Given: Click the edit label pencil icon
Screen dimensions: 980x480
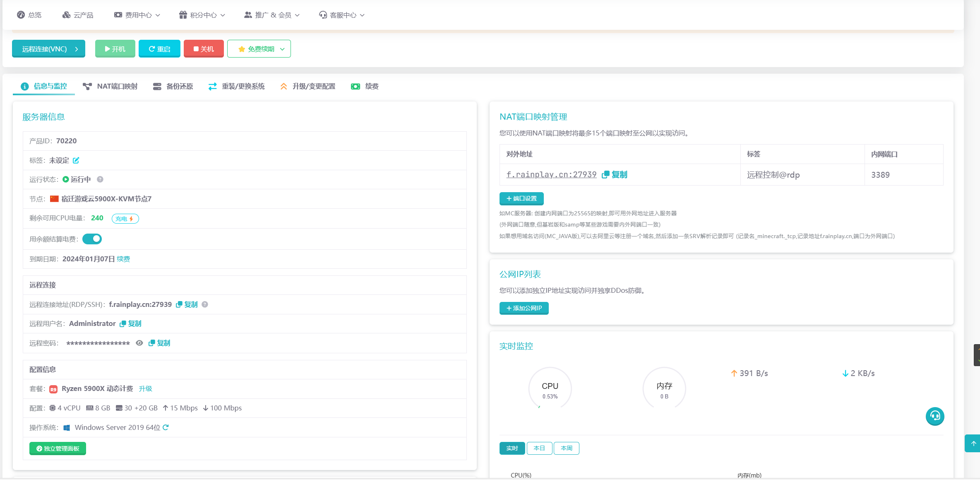Looking at the screenshot, I should click(x=76, y=160).
